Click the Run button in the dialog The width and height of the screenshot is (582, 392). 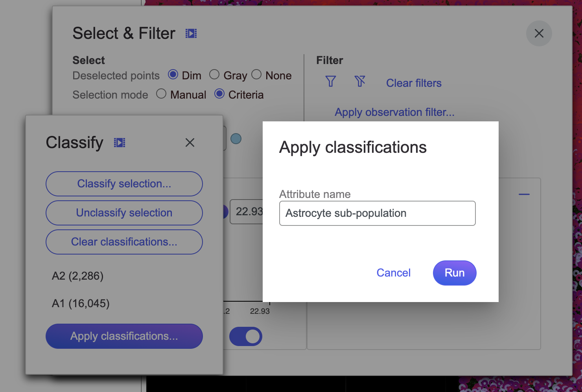click(454, 273)
